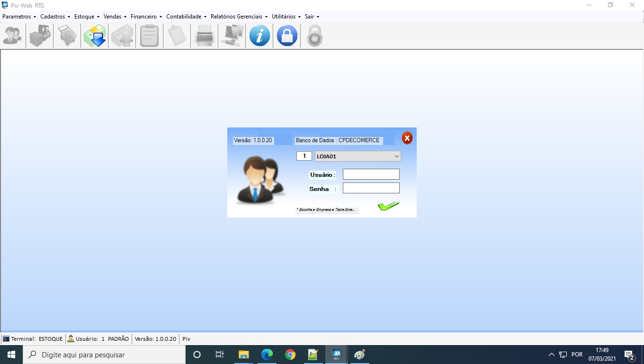
Task: Click the Usuário: 1 PADRÃO status entry
Action: tap(98, 339)
